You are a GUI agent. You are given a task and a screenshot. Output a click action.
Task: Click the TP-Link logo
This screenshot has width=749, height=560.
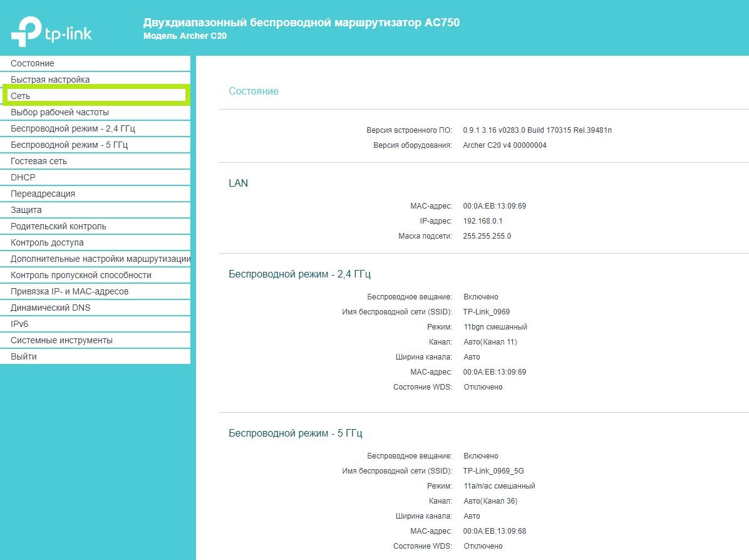click(51, 31)
